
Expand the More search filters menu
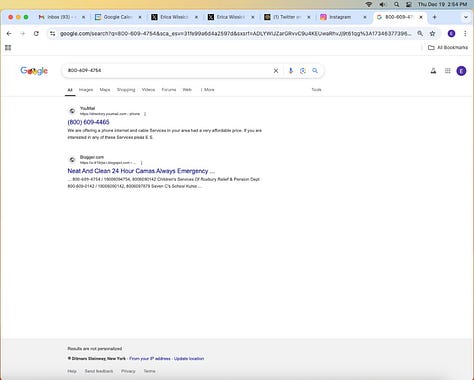(x=208, y=90)
